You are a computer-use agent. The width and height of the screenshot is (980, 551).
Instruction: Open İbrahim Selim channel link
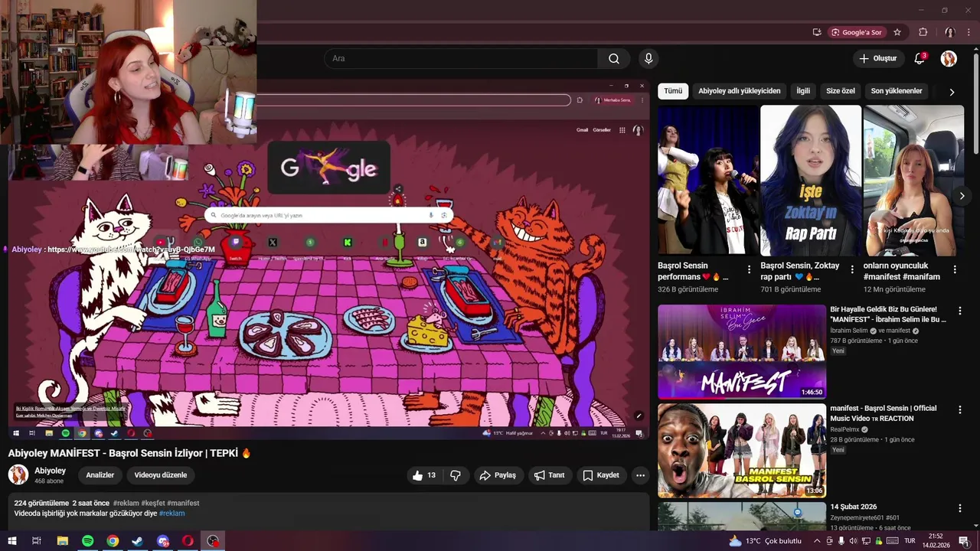tap(849, 331)
